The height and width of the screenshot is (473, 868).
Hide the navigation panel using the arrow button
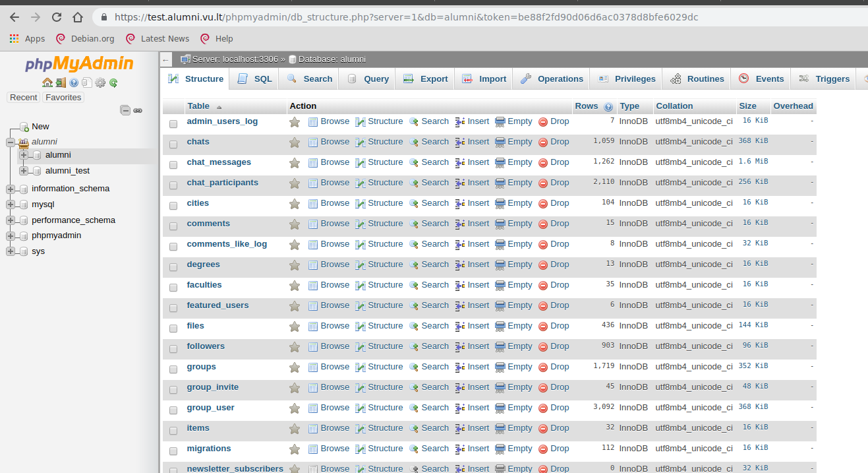click(x=166, y=59)
